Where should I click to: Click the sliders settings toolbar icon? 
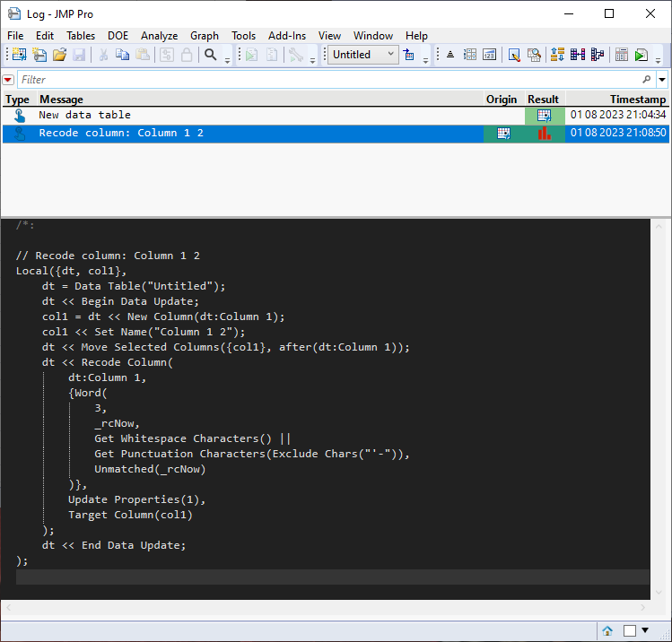[x=167, y=55]
